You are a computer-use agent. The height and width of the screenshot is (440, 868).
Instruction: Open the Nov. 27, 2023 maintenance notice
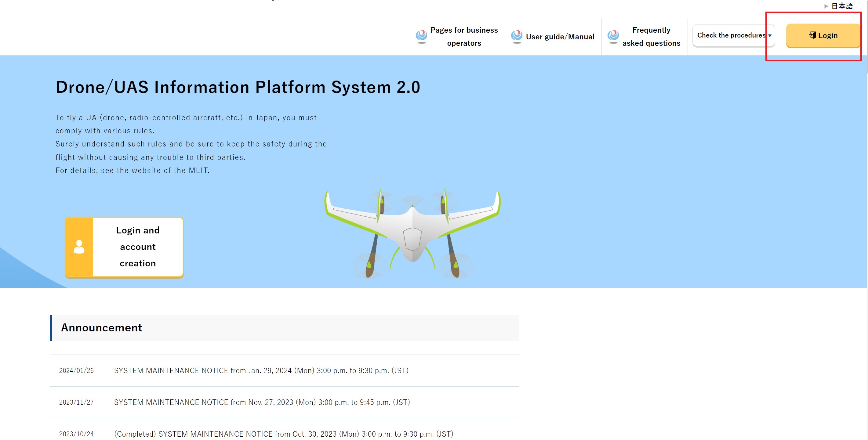click(x=262, y=402)
